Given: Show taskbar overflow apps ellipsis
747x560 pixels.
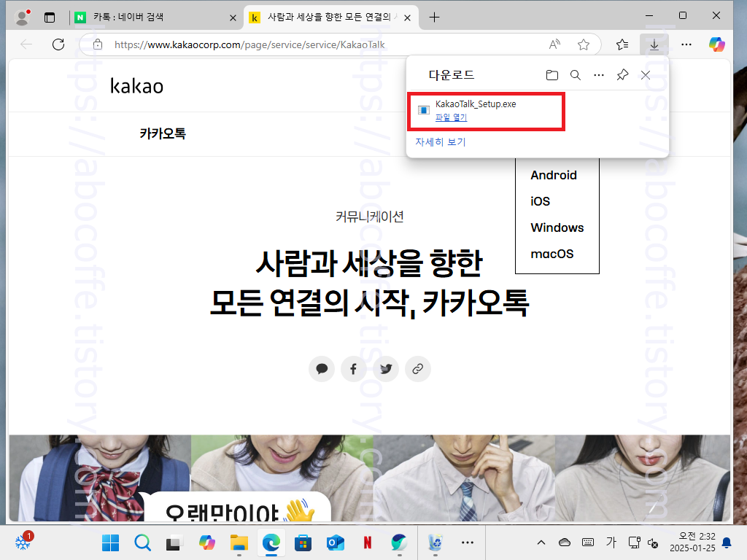Looking at the screenshot, I should click(468, 542).
